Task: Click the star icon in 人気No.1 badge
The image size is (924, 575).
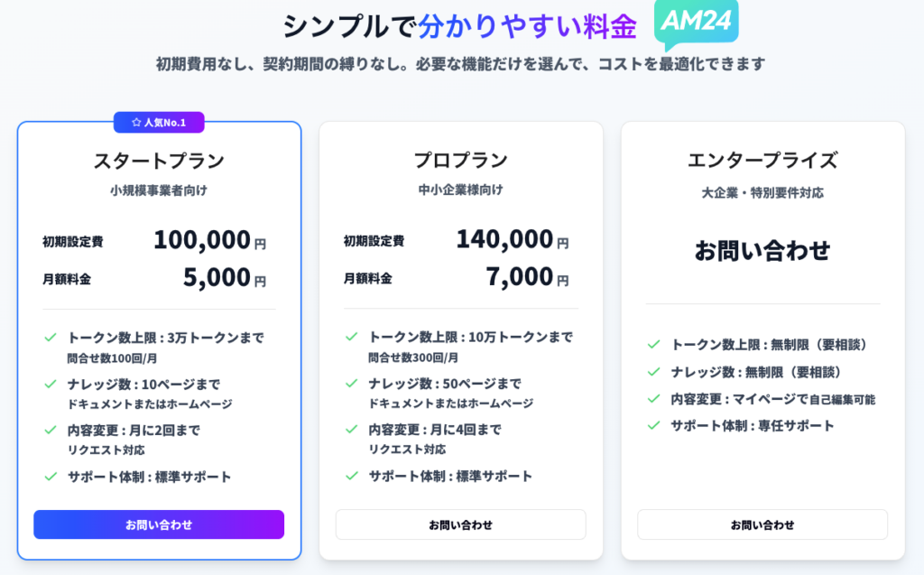Action: 136,122
